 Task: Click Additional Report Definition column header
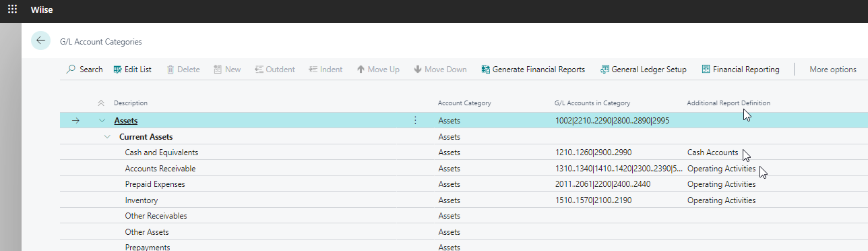click(x=728, y=103)
